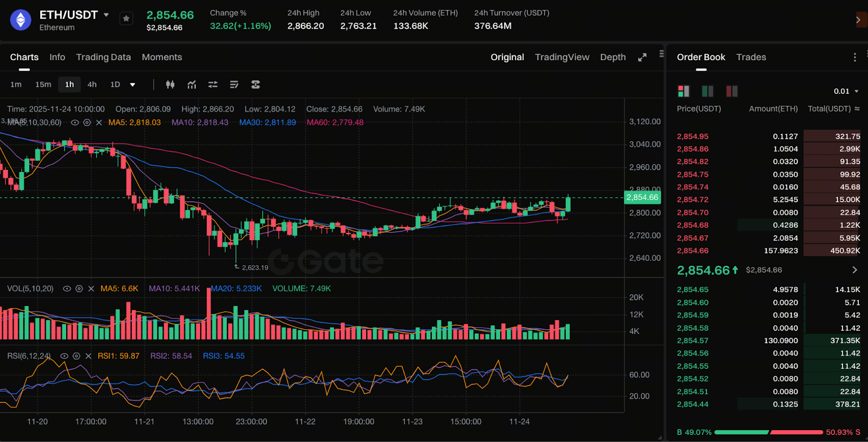This screenshot has height=442, width=868.
Task: Open settings for the VOL indicator
Action: [x=79, y=289]
